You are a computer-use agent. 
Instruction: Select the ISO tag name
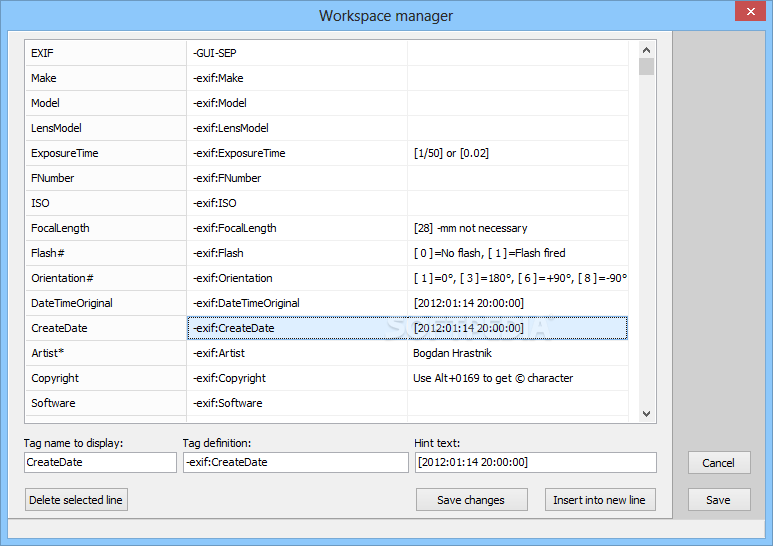[x=105, y=203]
